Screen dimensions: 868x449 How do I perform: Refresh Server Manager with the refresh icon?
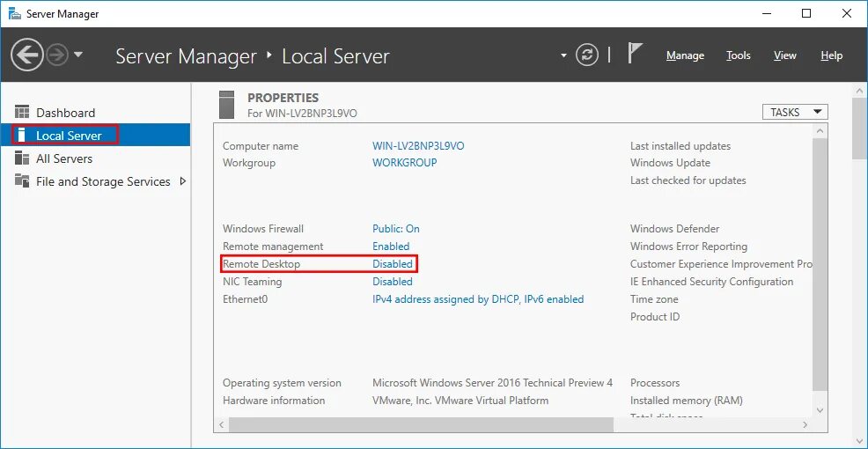[x=587, y=55]
